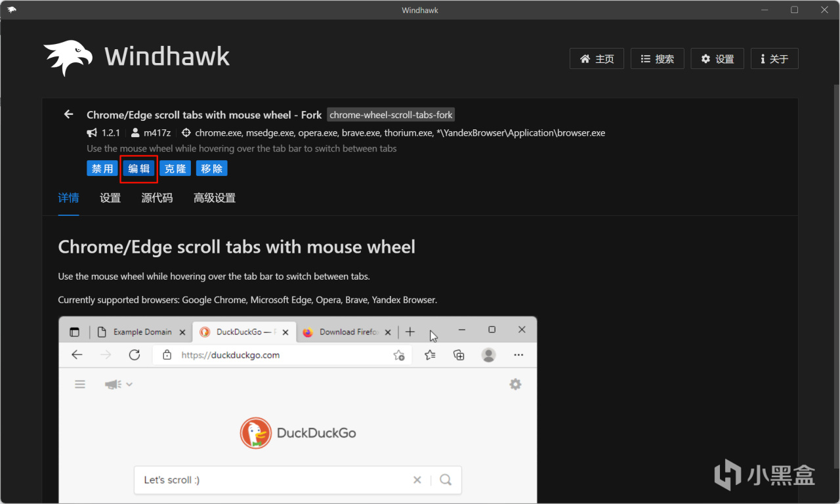Click the chrome-wheel-scroll-tabs-fork ID tag
The width and height of the screenshot is (840, 504).
pyautogui.click(x=391, y=115)
